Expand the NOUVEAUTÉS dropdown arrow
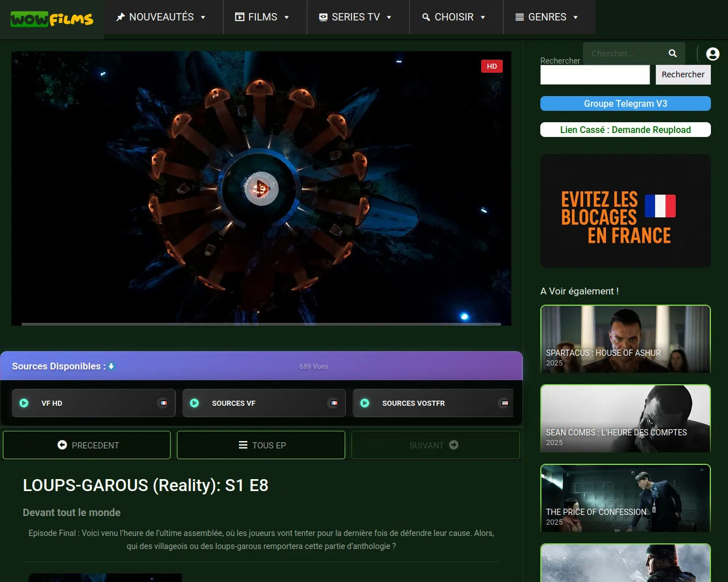 (203, 18)
